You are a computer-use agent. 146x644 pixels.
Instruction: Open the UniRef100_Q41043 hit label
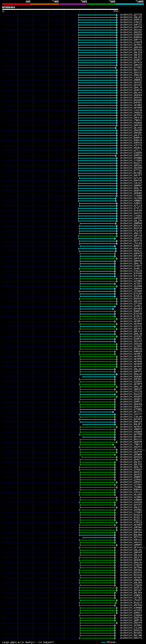tap(131, 30)
